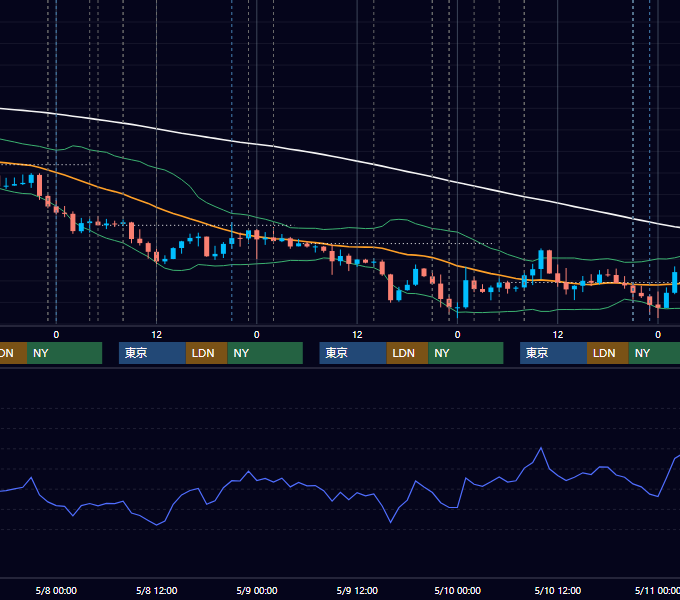This screenshot has width=680, height=600.
Task: Click the 5/9 12:00 date label
Action: coord(357,590)
